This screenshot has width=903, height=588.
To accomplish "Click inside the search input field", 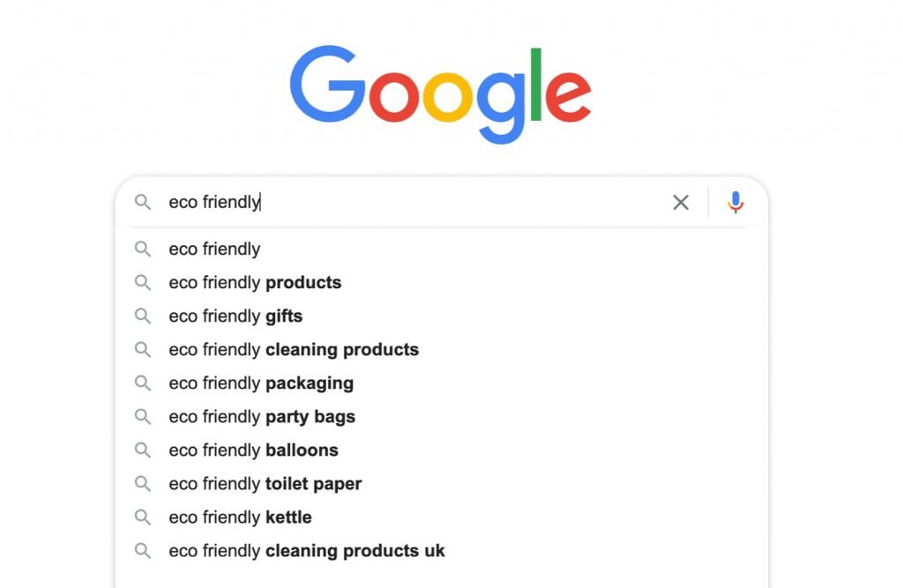I will pos(441,203).
